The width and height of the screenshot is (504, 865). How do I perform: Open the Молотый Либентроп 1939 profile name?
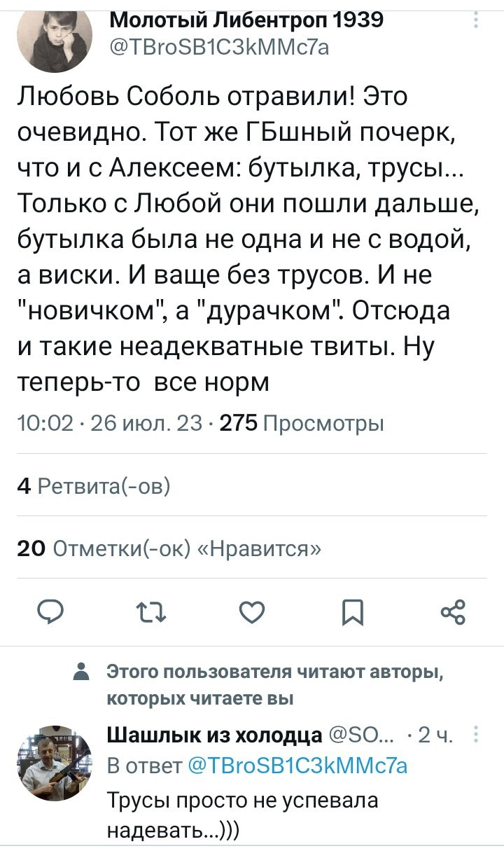(x=247, y=20)
